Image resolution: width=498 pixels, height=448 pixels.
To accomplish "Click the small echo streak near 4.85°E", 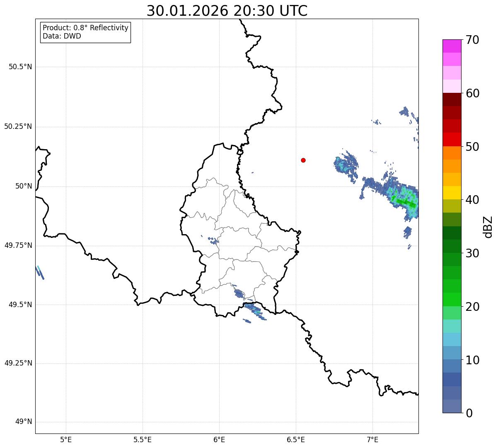I will (x=39, y=272).
